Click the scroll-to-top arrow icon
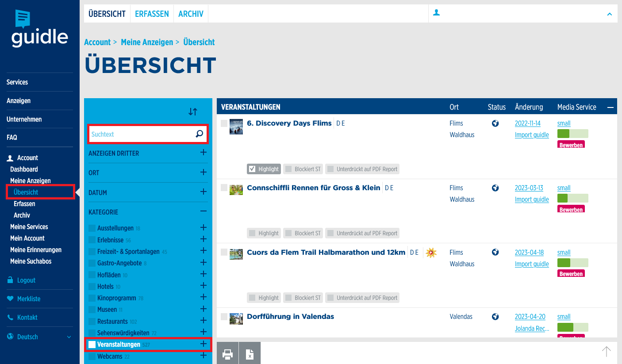This screenshot has height=364, width=622. point(606,352)
